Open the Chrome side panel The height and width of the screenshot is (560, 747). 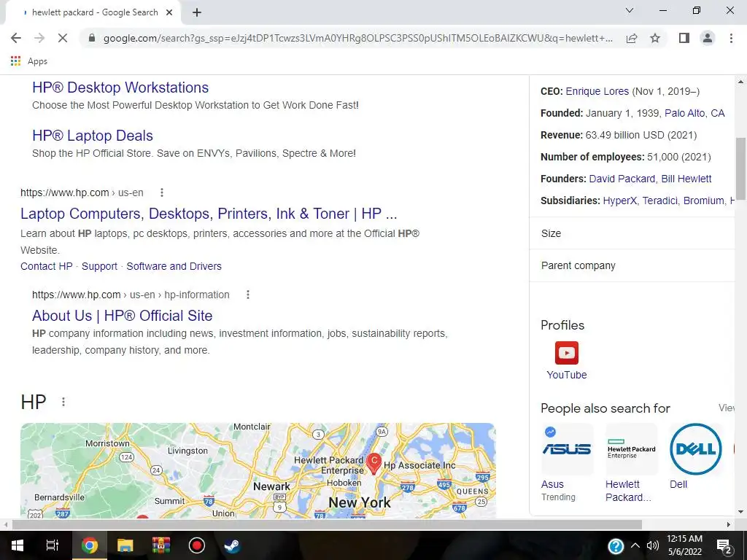click(x=684, y=38)
